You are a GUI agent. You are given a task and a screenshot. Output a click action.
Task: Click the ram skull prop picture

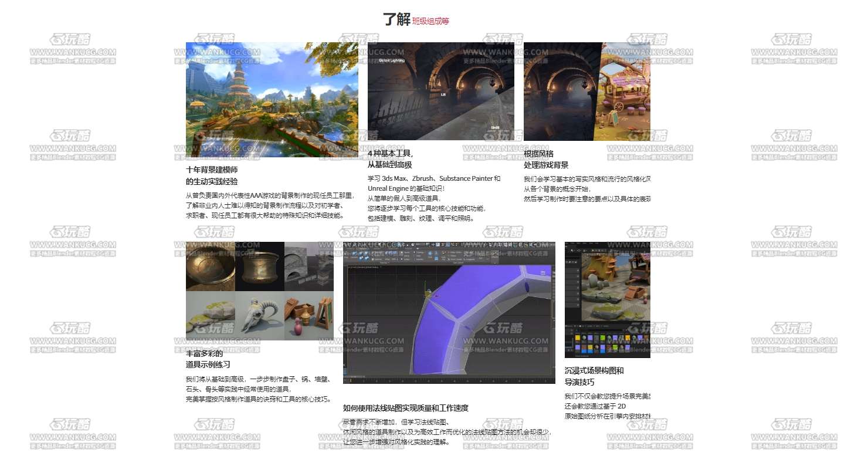pyautogui.click(x=260, y=316)
